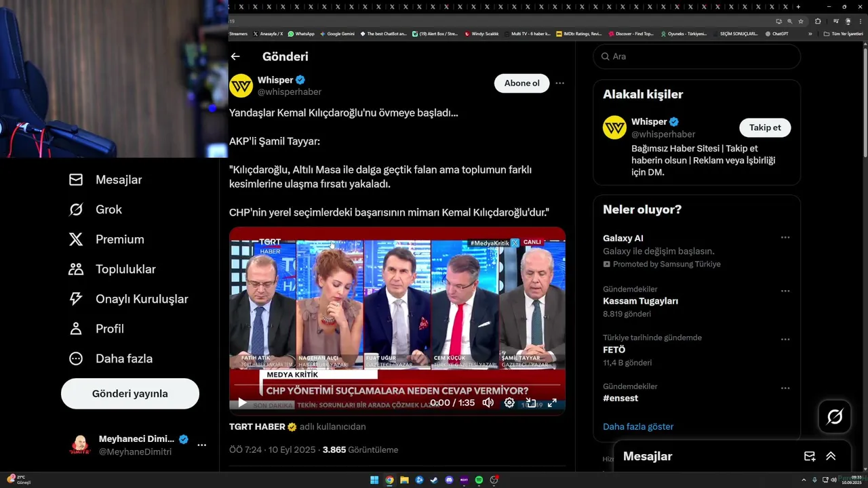Open the ChatGPT bookmark
868x488 pixels.
point(776,34)
